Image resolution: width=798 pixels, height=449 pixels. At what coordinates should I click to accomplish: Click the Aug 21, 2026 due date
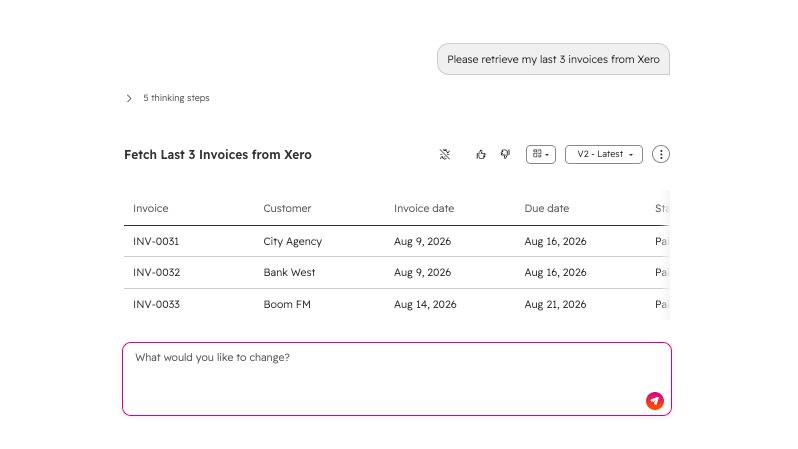click(x=555, y=304)
